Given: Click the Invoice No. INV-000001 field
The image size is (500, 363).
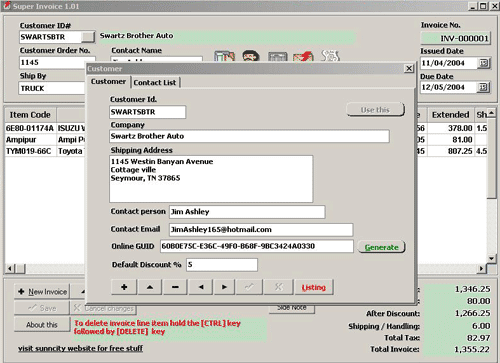Looking at the screenshot, I should tap(456, 38).
